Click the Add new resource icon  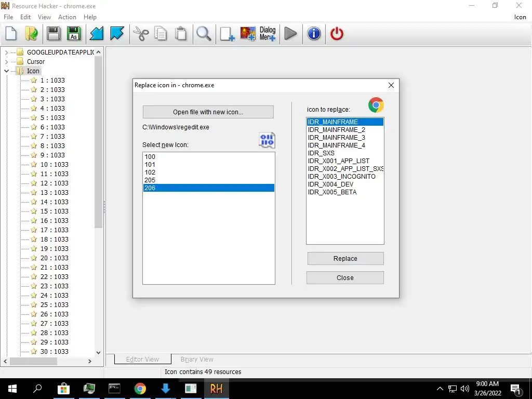227,34
